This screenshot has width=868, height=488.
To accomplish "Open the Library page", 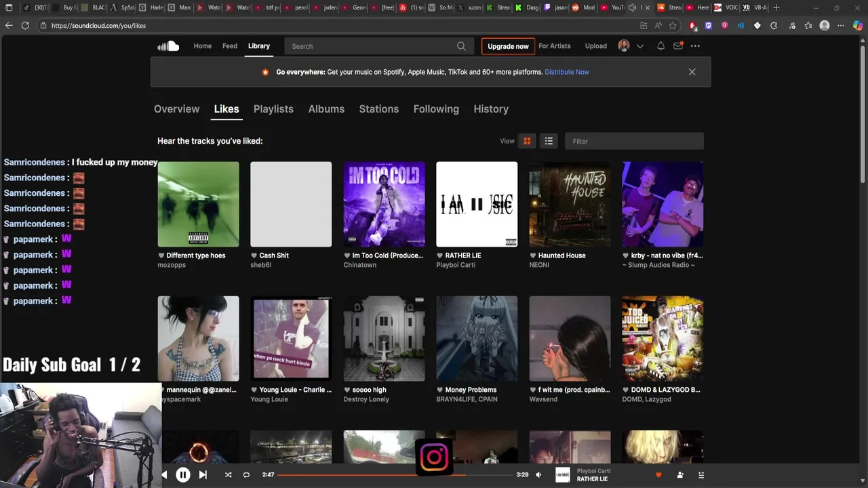I will 259,46.
